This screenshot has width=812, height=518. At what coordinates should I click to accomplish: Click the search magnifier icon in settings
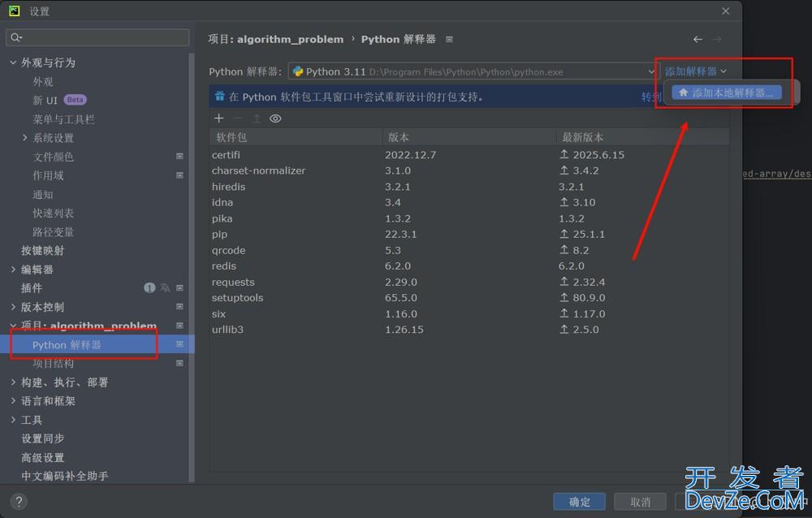(x=16, y=37)
